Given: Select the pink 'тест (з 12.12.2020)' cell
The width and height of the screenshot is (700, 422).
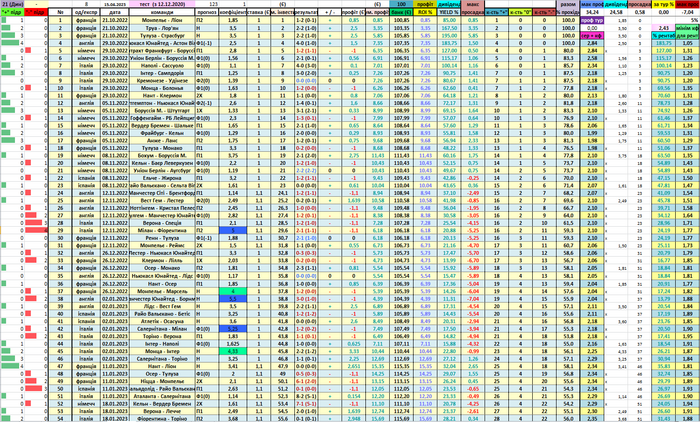Looking at the screenshot, I should (162, 4).
